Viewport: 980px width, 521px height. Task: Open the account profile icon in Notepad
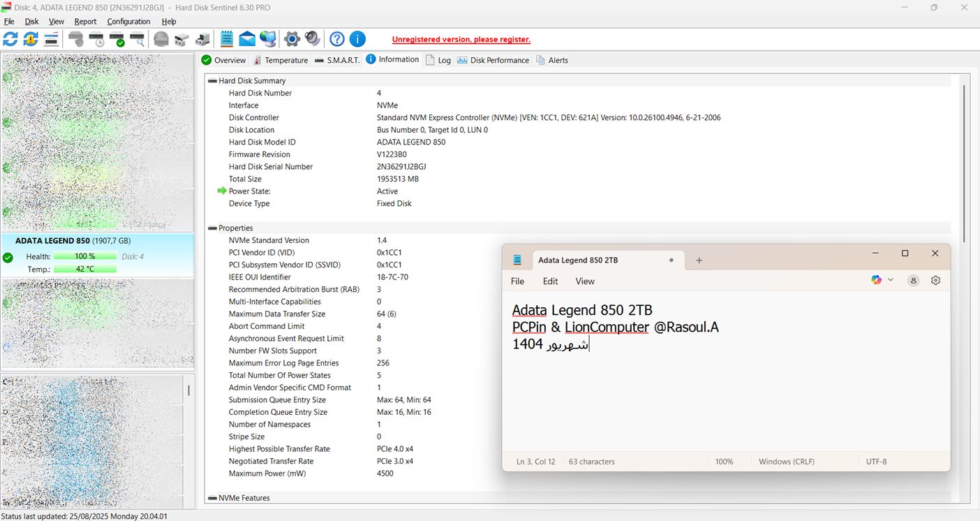click(x=913, y=281)
